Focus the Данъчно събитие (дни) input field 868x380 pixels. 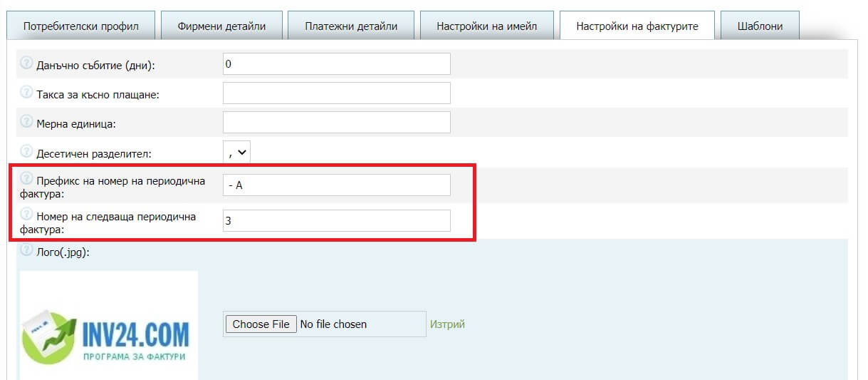336,64
